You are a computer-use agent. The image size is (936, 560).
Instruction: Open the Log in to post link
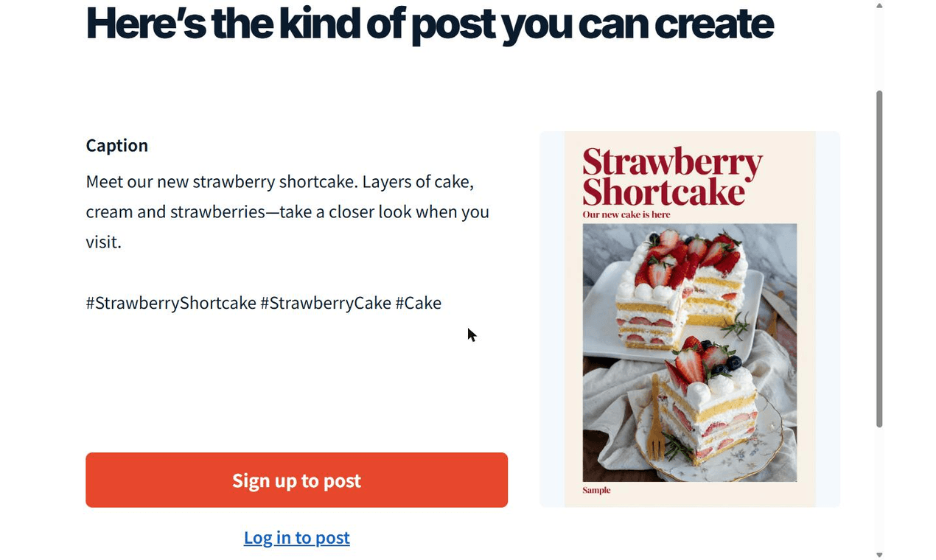click(x=296, y=538)
